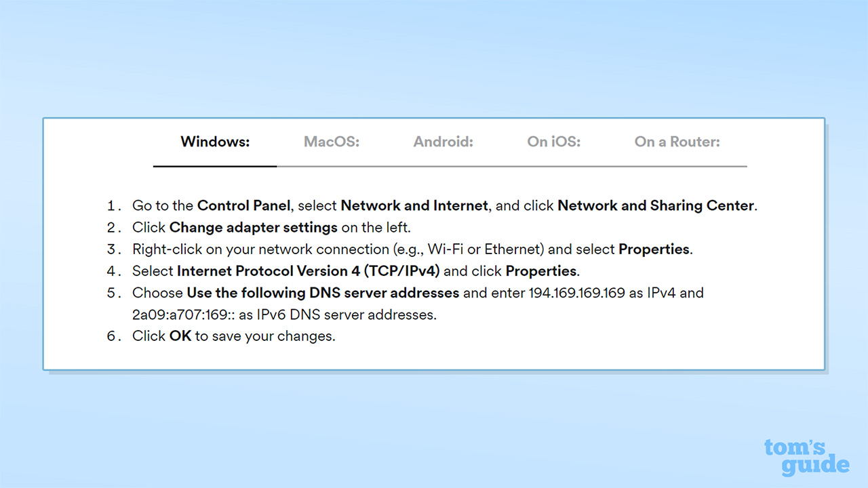Click Internet Protocol Version 4 (TCP/IPv4) text
The height and width of the screenshot is (488, 868).
click(308, 271)
